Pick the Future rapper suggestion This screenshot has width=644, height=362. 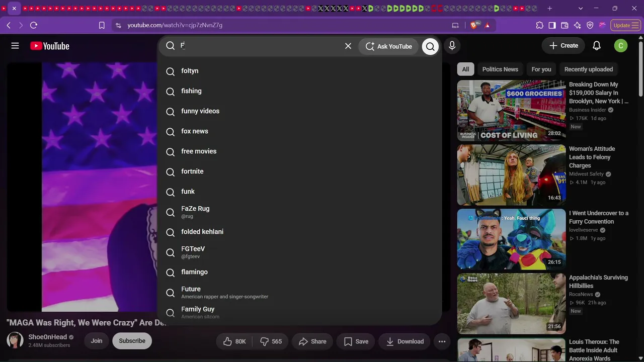pyautogui.click(x=299, y=292)
